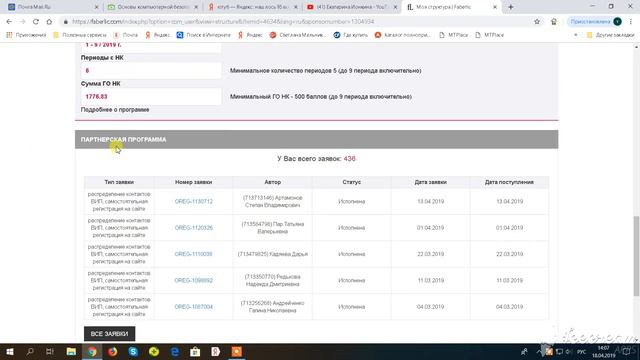Image resolution: width=640 pixels, height=360 pixels.
Task: Open Chrome from the taskbar
Action: [x=92, y=351]
